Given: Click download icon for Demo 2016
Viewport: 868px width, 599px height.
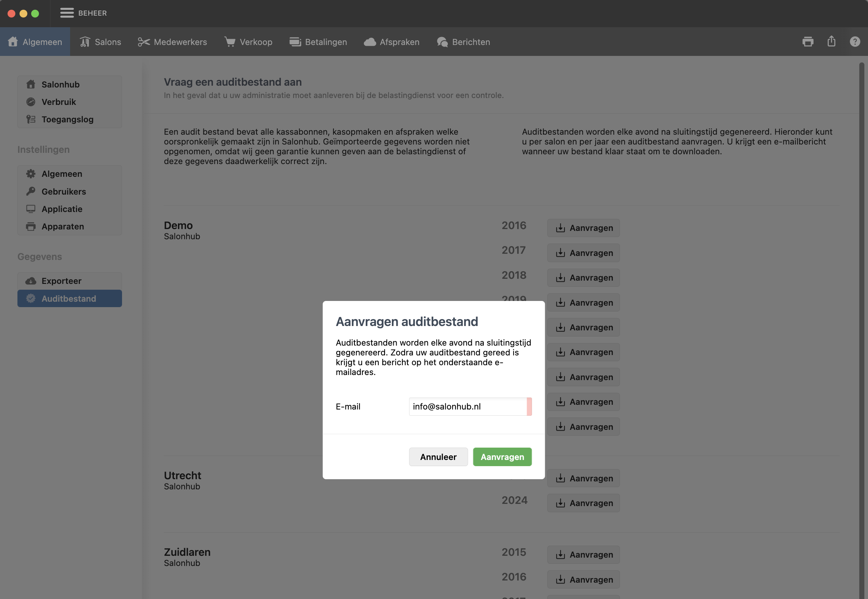Looking at the screenshot, I should pyautogui.click(x=560, y=228).
